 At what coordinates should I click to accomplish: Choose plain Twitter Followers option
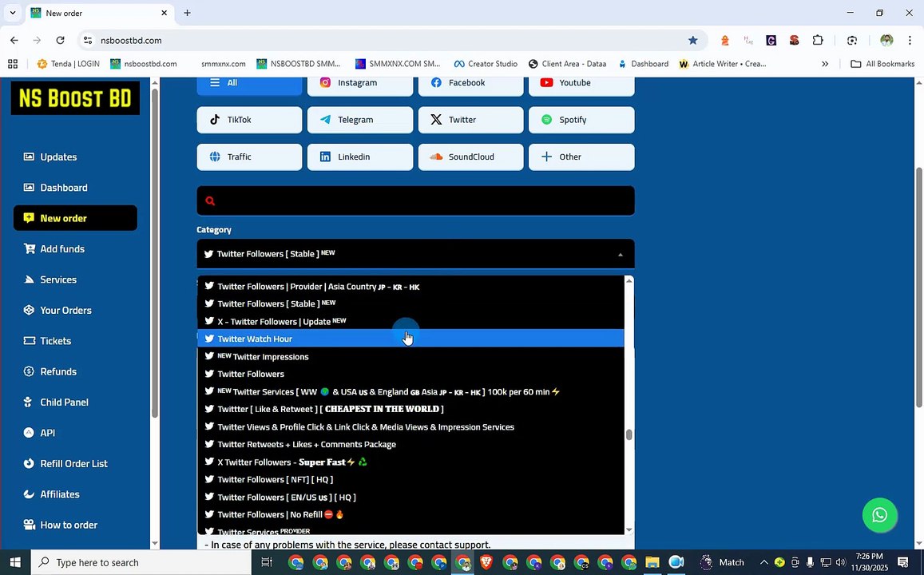point(410,374)
